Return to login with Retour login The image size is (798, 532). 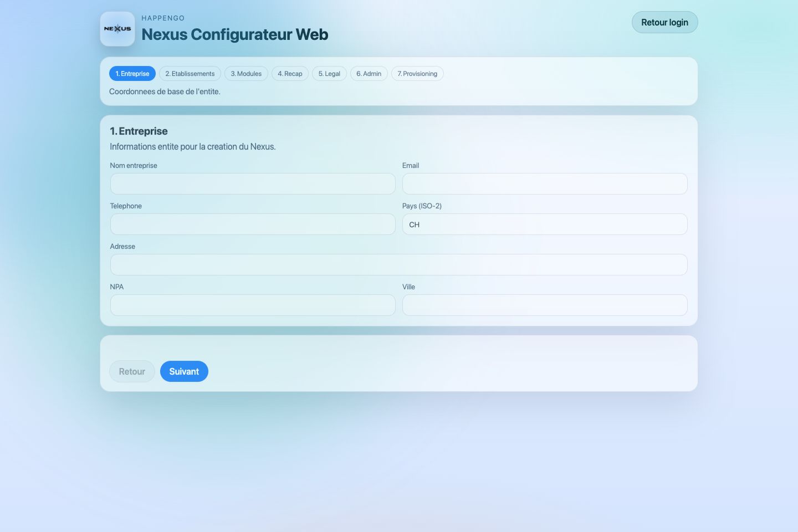[x=664, y=22]
